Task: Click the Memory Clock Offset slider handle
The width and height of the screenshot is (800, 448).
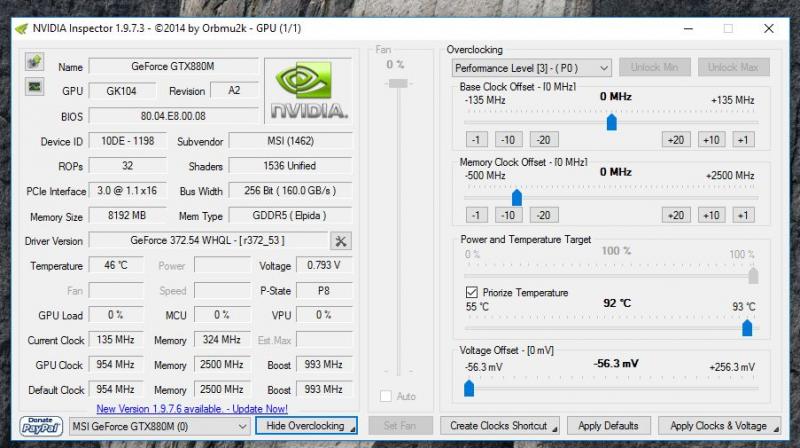Action: click(516, 197)
